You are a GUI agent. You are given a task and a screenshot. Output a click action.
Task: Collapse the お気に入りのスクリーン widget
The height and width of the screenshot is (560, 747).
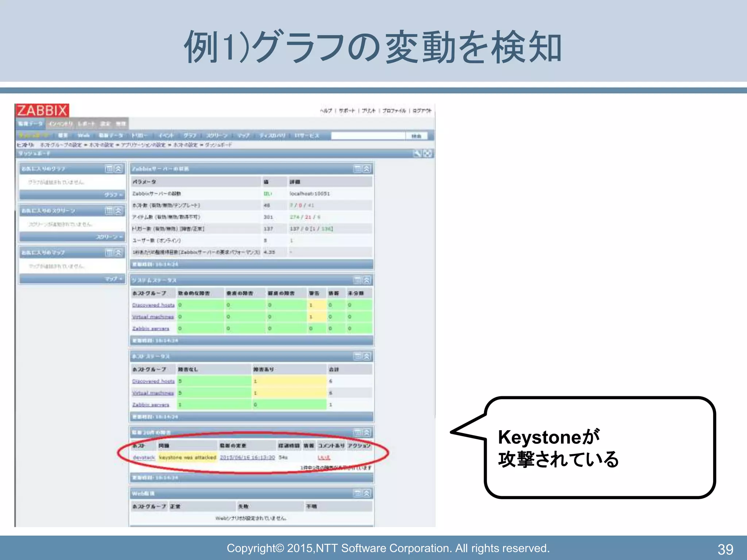pyautogui.click(x=119, y=211)
